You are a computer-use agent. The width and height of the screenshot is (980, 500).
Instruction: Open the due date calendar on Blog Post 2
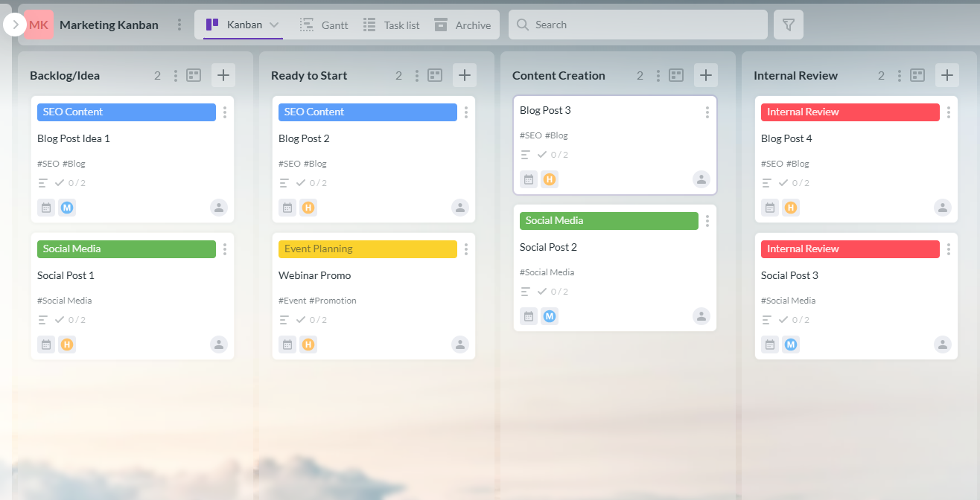[x=287, y=208]
